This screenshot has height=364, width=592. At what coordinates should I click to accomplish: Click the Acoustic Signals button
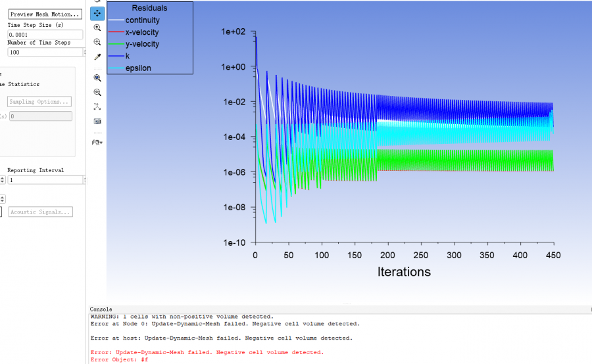pos(40,212)
